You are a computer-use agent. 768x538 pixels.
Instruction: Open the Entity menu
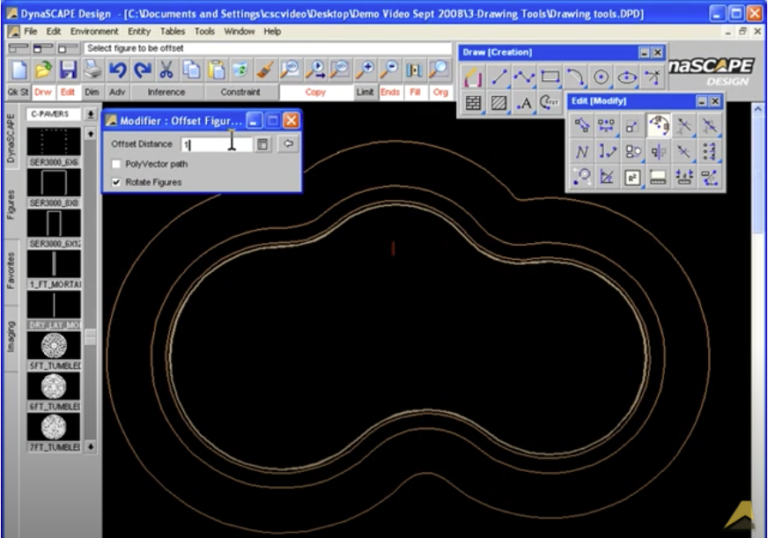click(139, 31)
